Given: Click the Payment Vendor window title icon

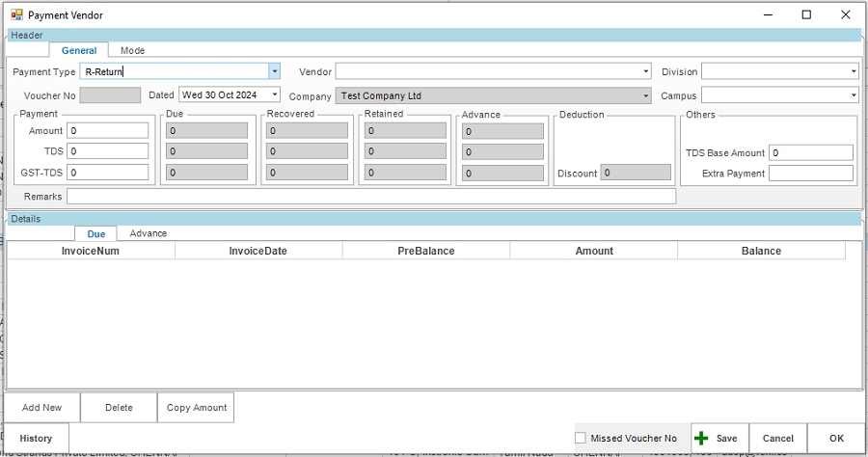Looking at the screenshot, I should tap(17, 14).
